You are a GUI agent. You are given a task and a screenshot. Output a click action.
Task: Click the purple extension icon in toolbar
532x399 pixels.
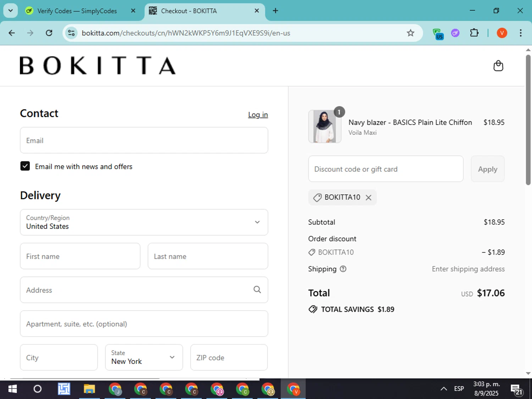(x=455, y=33)
